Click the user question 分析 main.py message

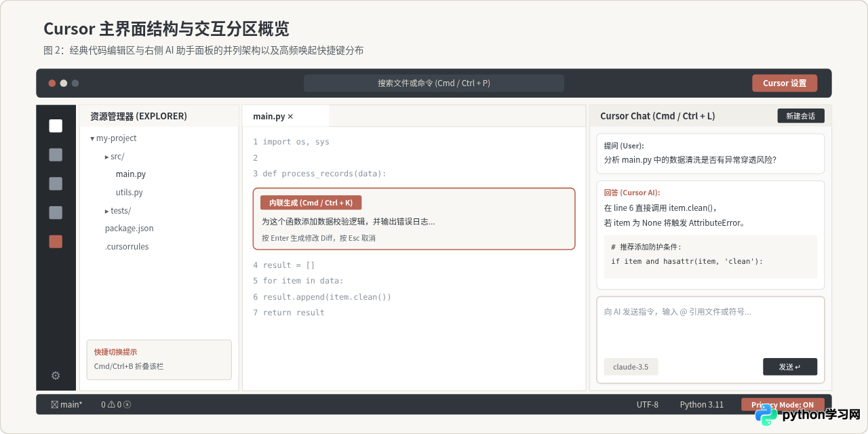(x=690, y=160)
